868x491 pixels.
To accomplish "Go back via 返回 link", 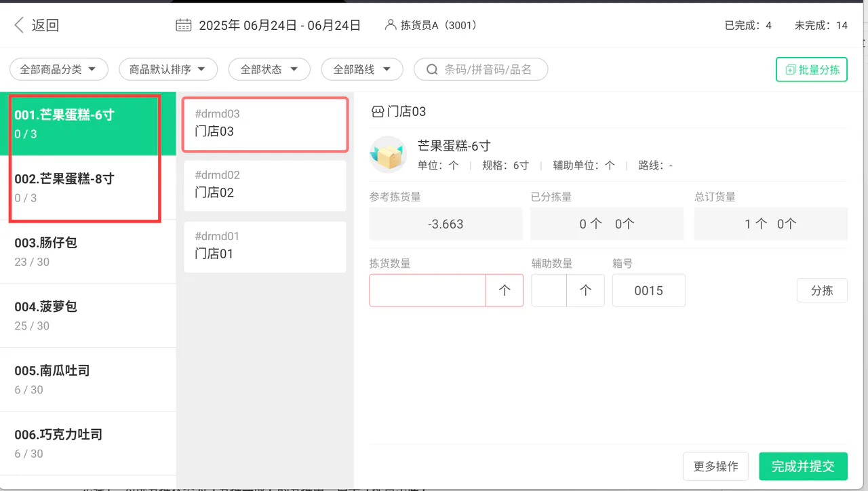I will coord(45,26).
